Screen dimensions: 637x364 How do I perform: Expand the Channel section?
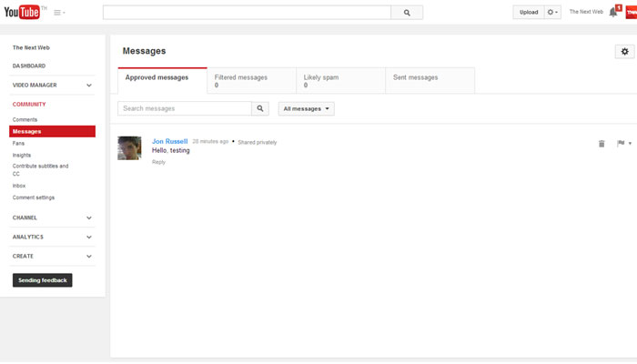88,217
